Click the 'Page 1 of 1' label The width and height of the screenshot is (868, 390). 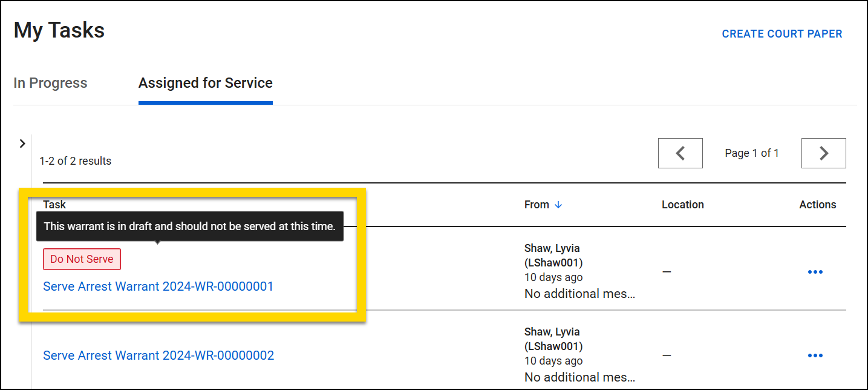tap(751, 153)
